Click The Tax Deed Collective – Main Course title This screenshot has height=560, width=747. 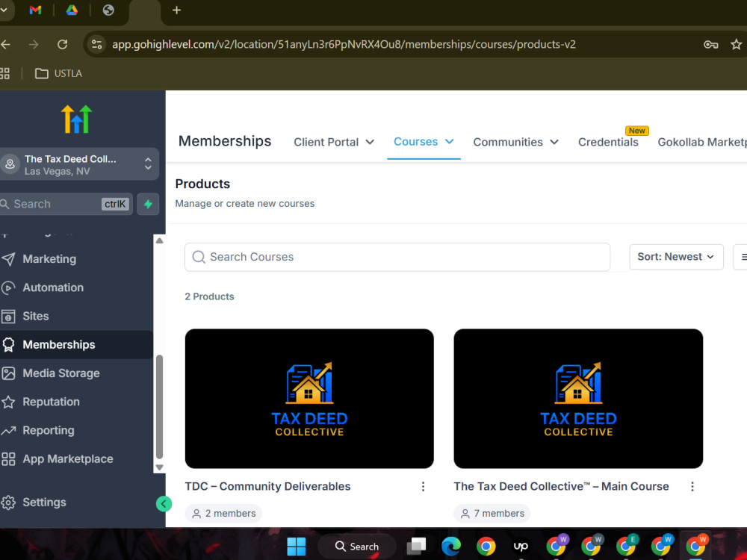click(561, 486)
